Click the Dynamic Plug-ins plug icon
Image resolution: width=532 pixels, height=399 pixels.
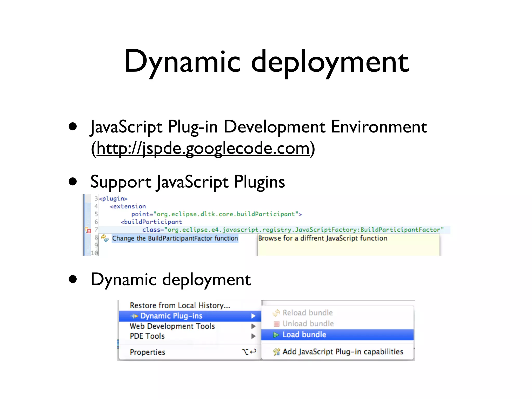pyautogui.click(x=134, y=316)
